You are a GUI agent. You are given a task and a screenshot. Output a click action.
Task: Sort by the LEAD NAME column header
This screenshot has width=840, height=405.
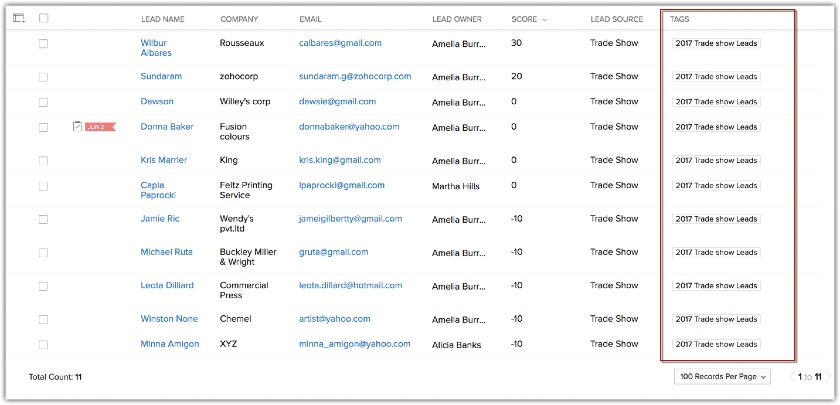163,19
